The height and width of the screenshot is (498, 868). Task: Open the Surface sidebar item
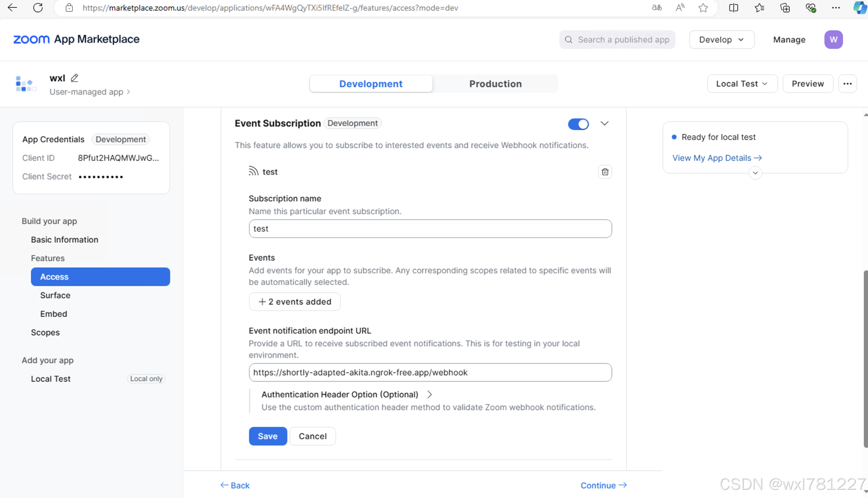click(x=55, y=295)
